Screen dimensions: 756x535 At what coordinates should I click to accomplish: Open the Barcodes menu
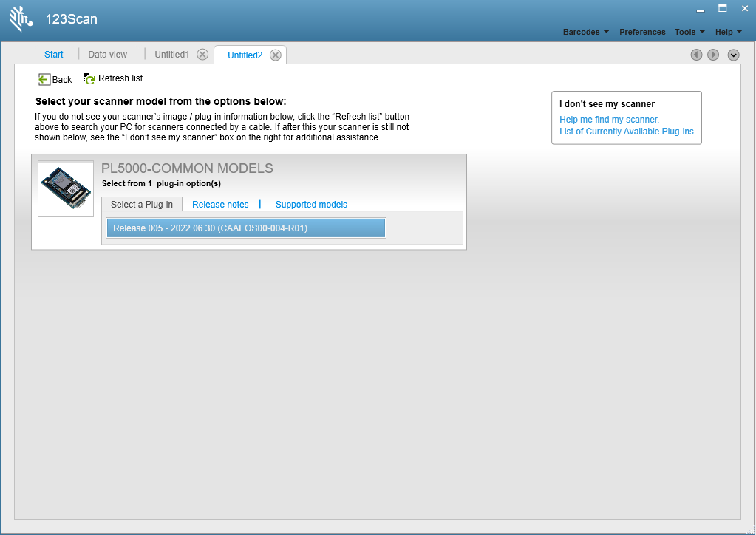586,32
